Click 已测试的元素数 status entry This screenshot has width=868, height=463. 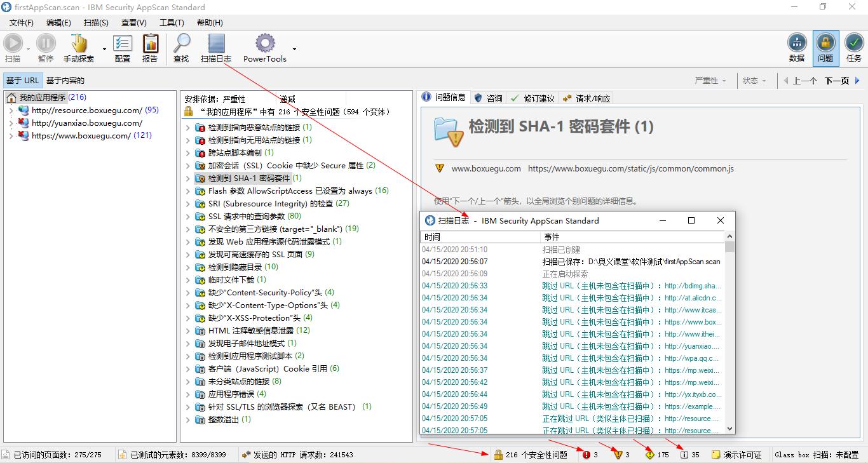172,455
